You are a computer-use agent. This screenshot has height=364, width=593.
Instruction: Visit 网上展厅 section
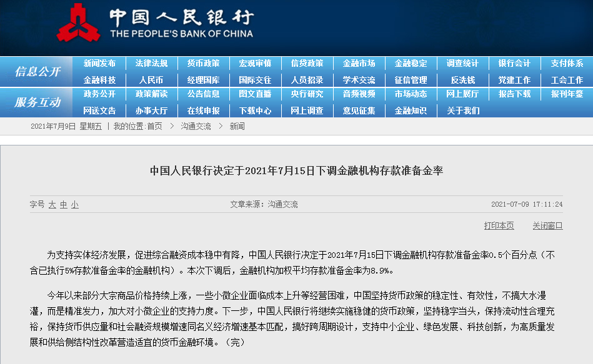tap(462, 94)
